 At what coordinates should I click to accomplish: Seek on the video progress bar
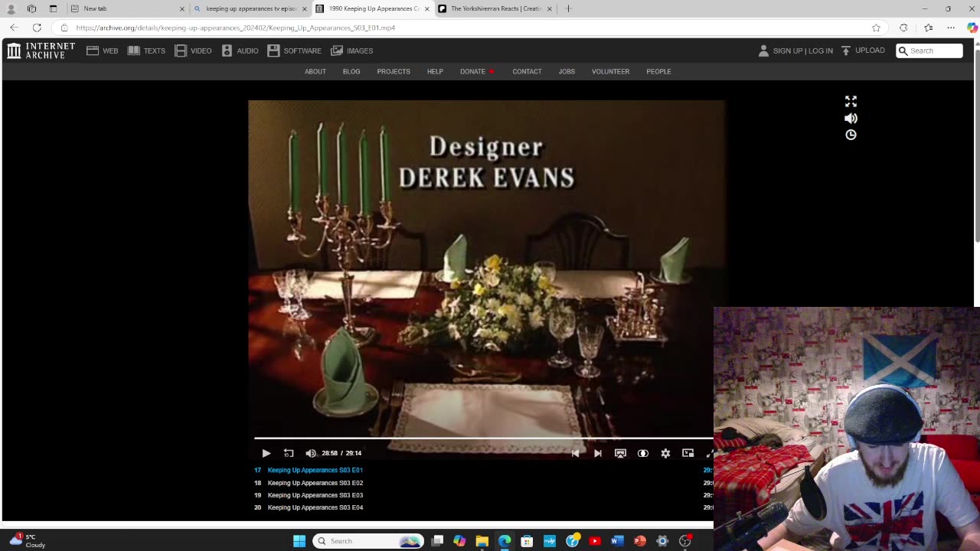[x=484, y=439]
